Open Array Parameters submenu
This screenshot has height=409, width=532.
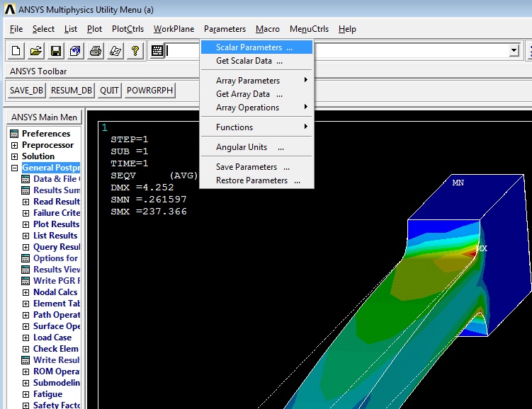256,81
